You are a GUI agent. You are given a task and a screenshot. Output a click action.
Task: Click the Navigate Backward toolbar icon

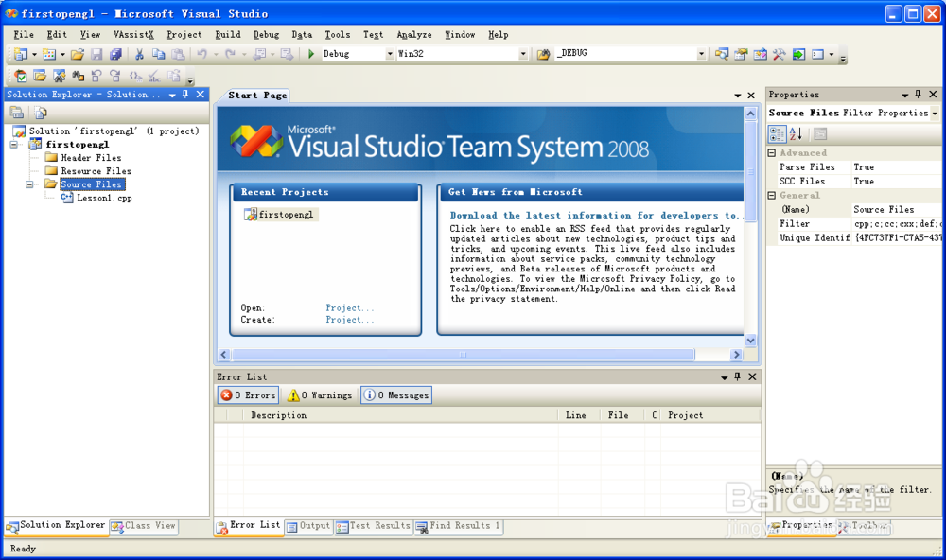[x=259, y=54]
